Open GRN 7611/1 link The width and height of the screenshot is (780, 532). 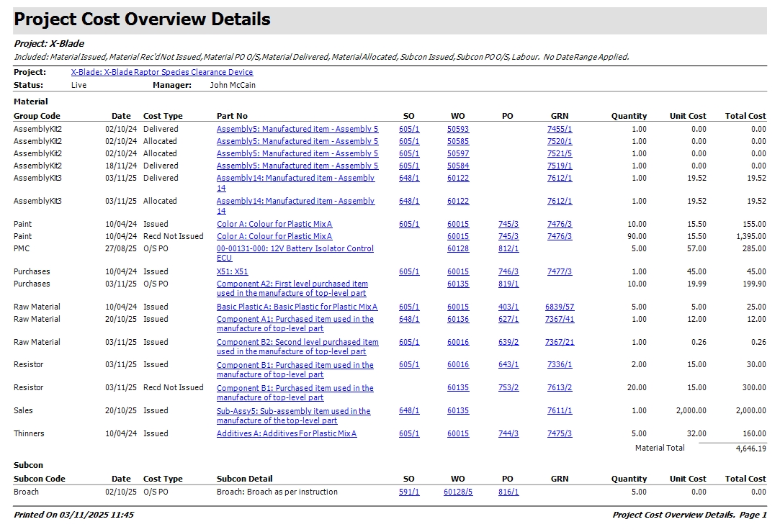[x=560, y=411]
